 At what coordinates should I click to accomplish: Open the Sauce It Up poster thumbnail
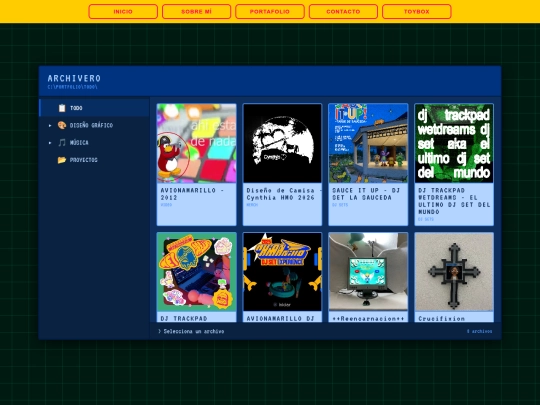coord(368,143)
